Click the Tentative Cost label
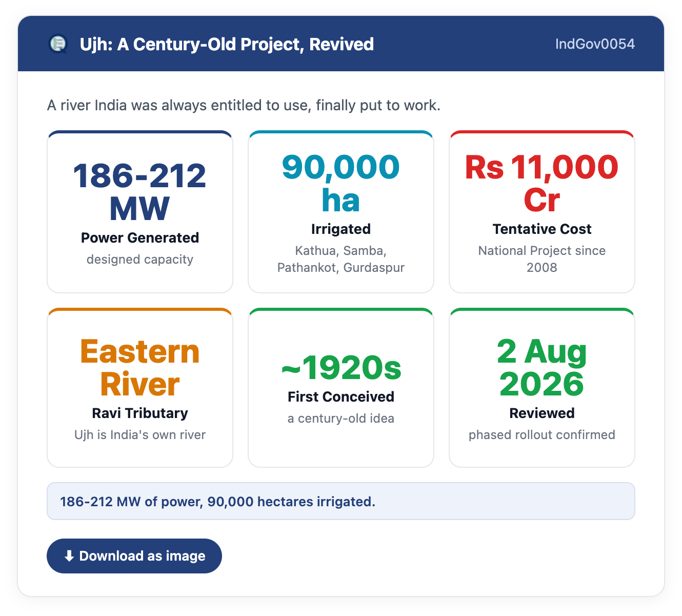 click(x=542, y=229)
